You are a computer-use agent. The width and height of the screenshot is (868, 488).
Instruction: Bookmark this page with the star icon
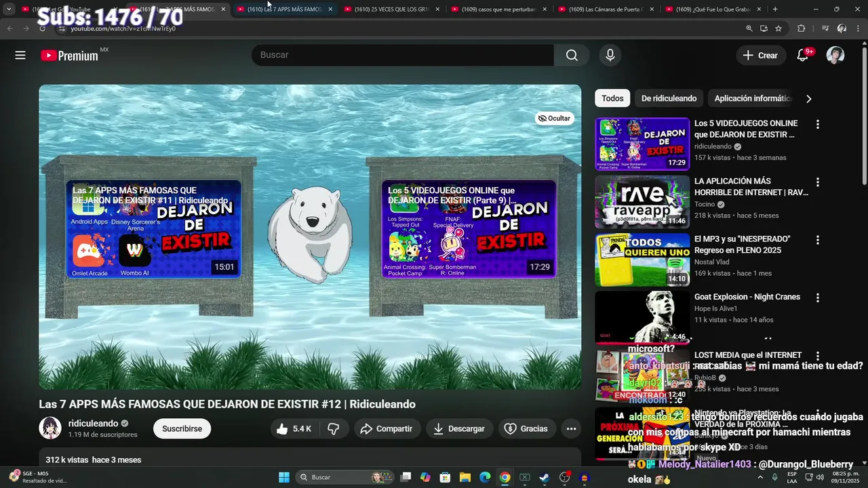[778, 28]
